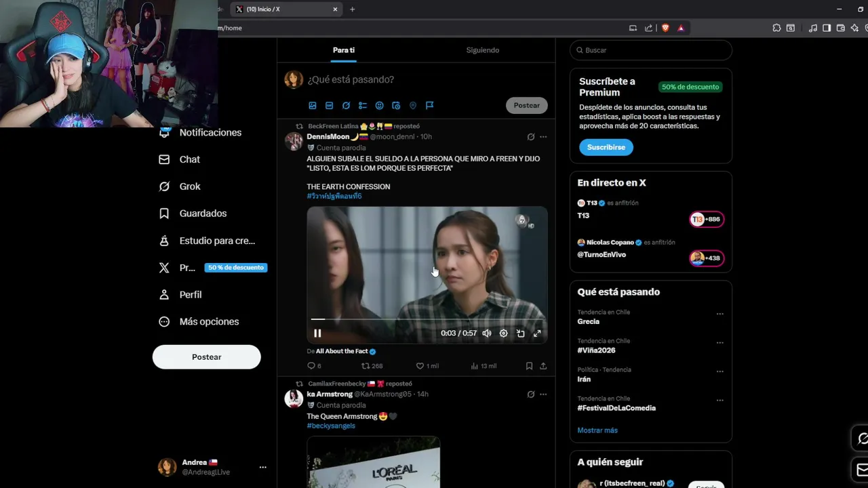Viewport: 868px width, 488px height.
Task: Open Guardados bookmarks in sidebar
Action: (193, 213)
